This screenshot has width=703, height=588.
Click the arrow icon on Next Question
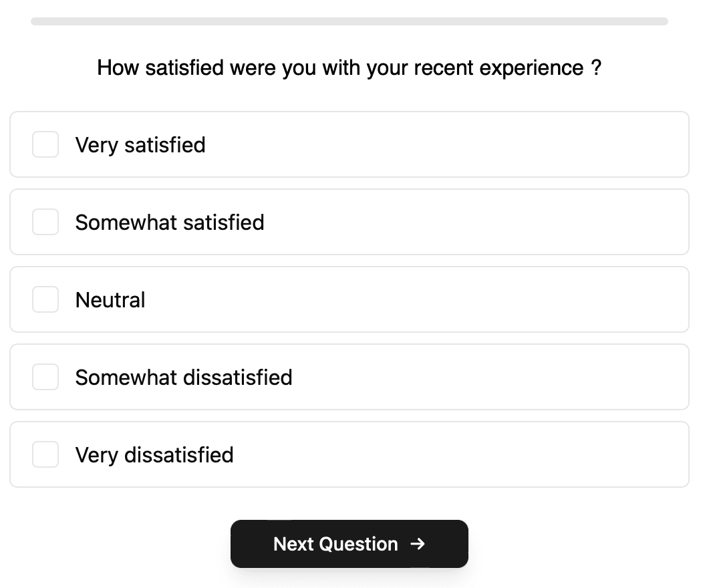[x=418, y=544]
